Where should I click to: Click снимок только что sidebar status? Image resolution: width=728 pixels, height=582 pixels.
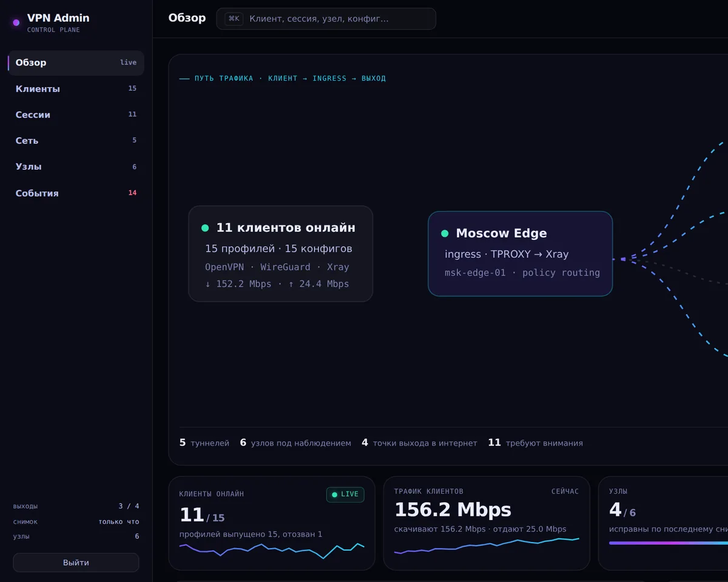(76, 521)
